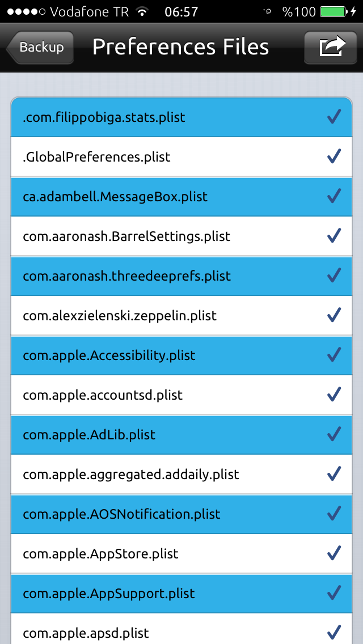This screenshot has width=363, height=644.
Task: Go back using the Backup button
Action: 40,47
